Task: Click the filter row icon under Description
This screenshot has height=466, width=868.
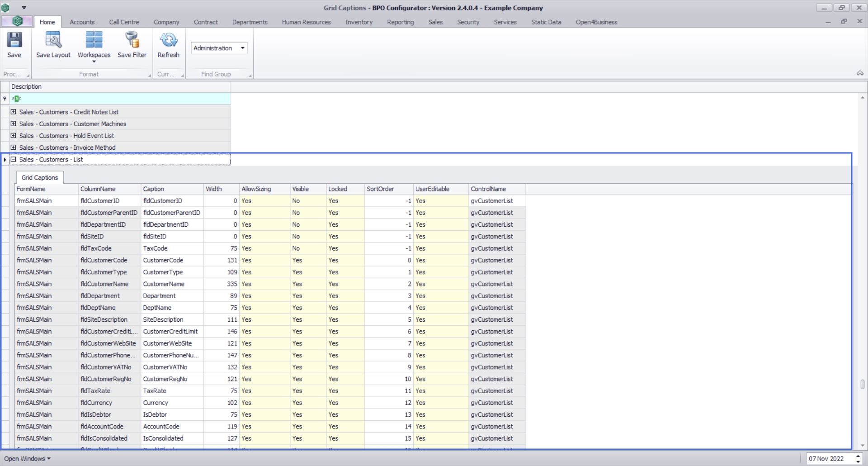Action: coord(5,99)
